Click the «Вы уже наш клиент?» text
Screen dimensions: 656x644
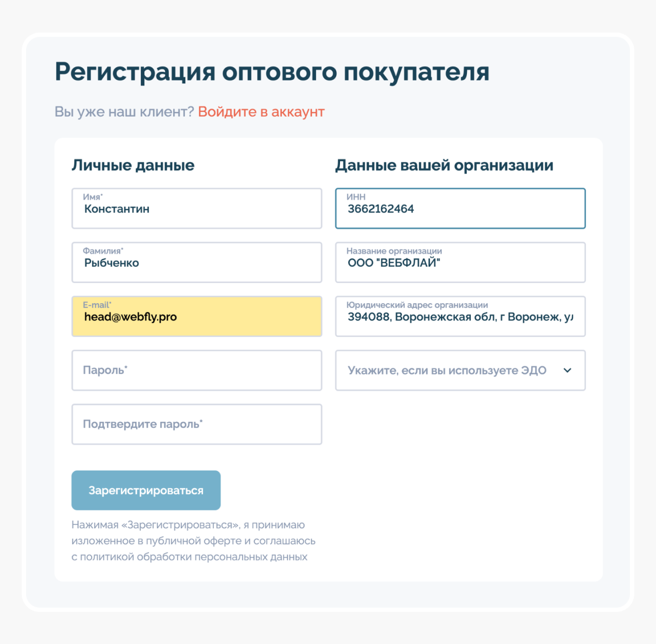pyautogui.click(x=124, y=112)
